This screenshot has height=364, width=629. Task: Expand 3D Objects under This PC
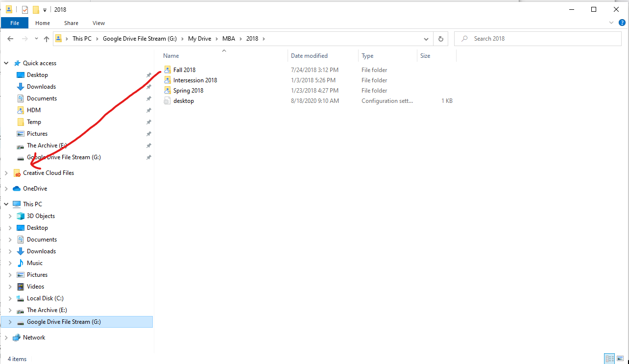pos(10,216)
